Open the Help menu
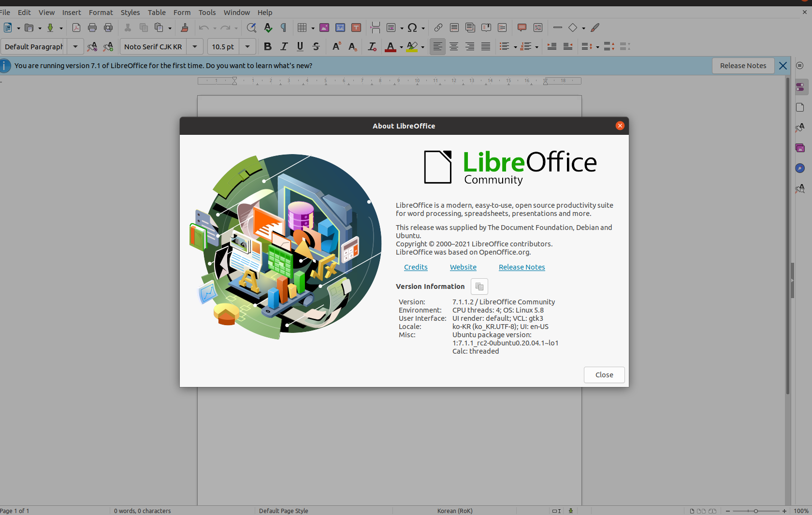Screen dimensions: 812x515 click(x=265, y=12)
